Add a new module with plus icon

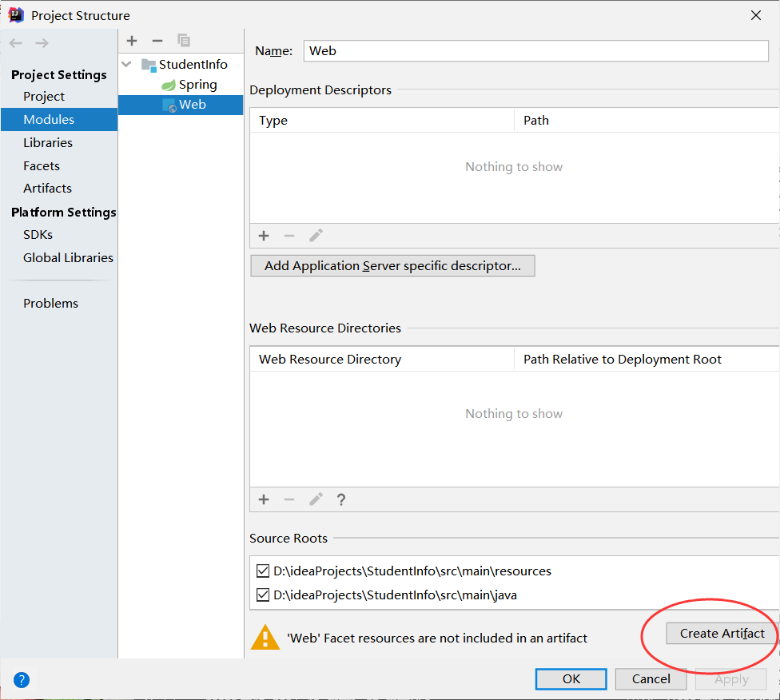[132, 41]
